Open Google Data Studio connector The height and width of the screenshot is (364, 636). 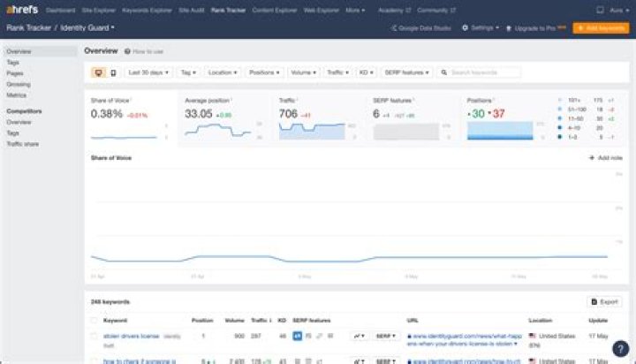[420, 28]
